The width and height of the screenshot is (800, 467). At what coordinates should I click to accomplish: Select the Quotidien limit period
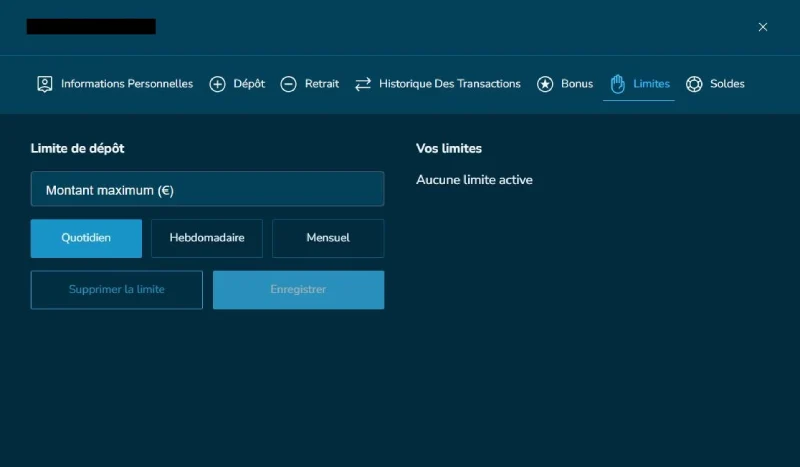click(x=86, y=238)
